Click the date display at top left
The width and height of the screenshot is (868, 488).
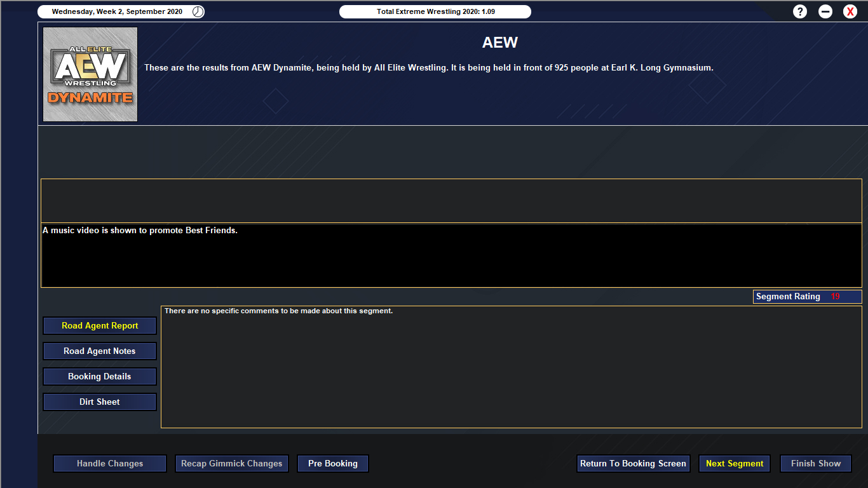pos(117,11)
